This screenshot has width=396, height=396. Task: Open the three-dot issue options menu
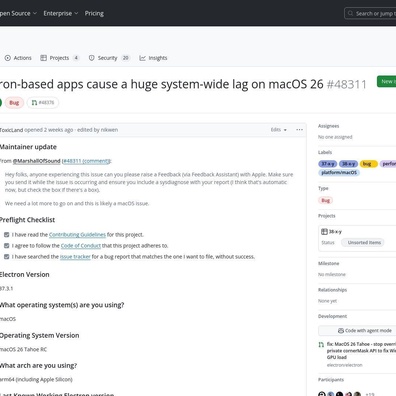click(x=299, y=130)
